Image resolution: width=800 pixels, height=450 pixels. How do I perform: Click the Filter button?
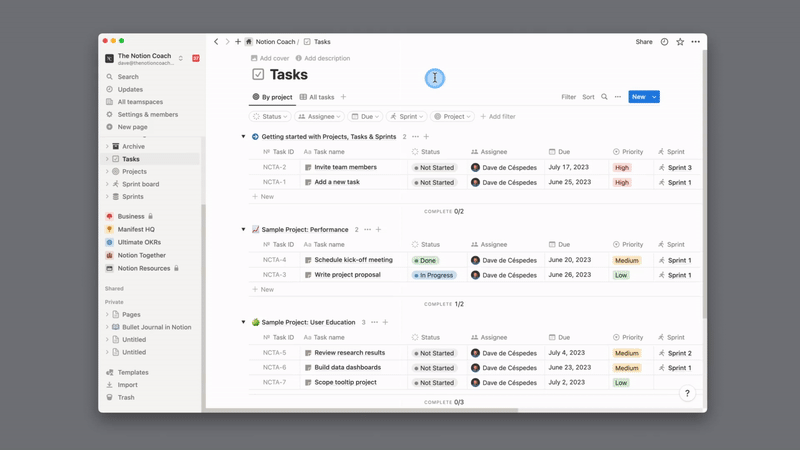(568, 97)
